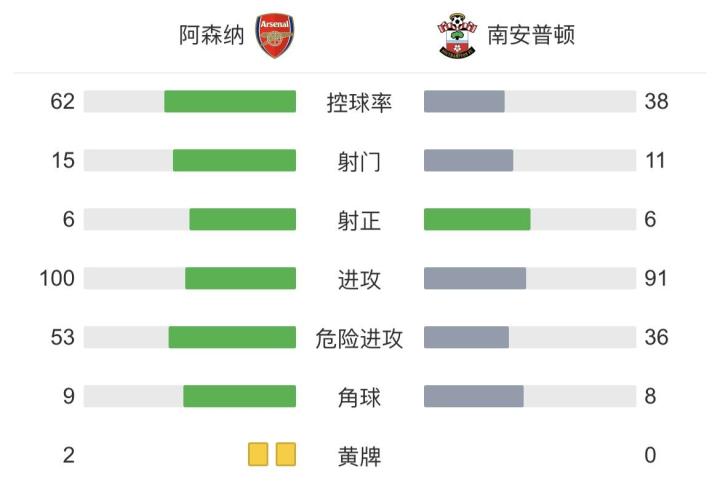Click Southampton's green 射正 bar
The height and width of the screenshot is (484, 720).
point(477,219)
